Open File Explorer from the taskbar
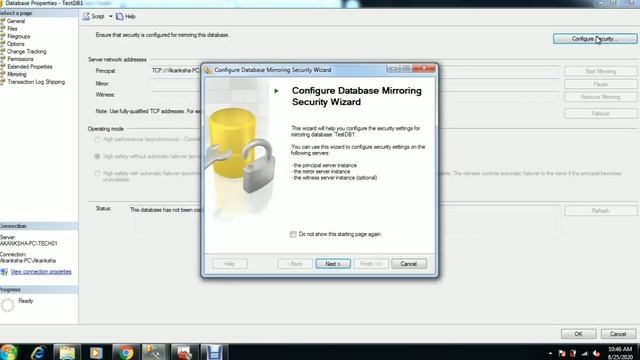Screen dimensions: 640x360 [x=67, y=352]
